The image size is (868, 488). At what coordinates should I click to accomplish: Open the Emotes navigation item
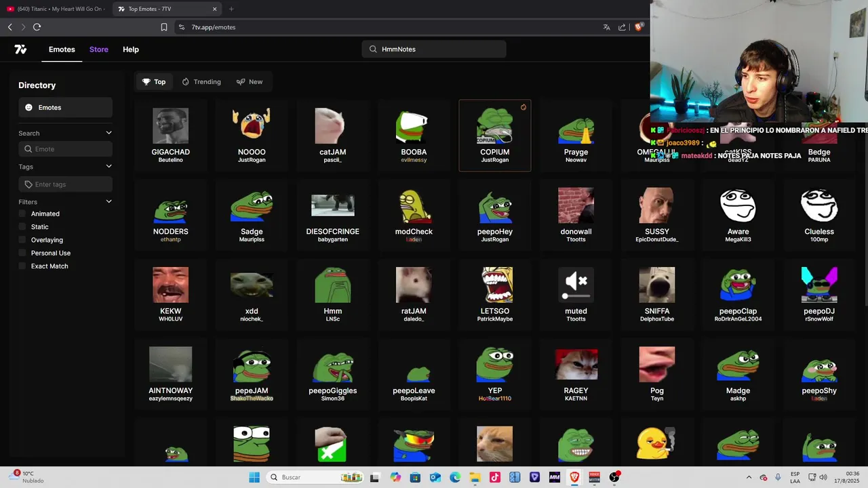pyautogui.click(x=62, y=49)
